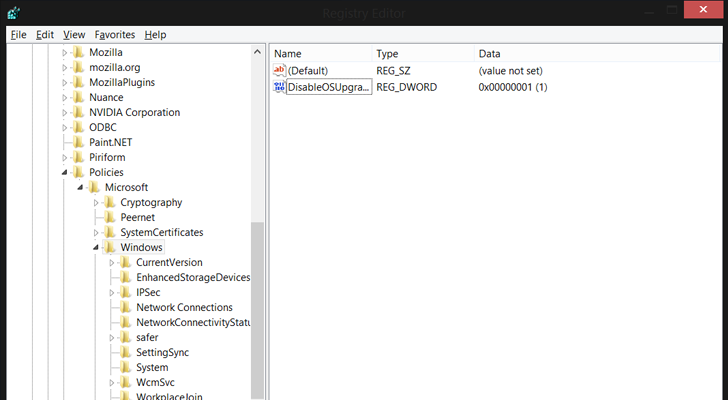
Task: Click the REG_DWORD type cell
Action: coord(406,87)
